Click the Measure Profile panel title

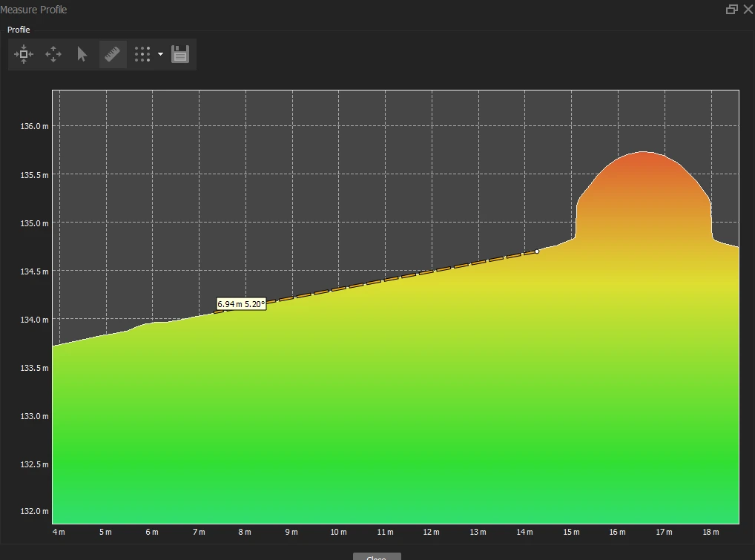(33, 10)
